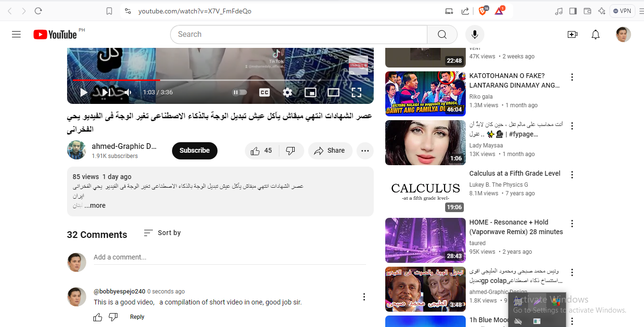Like the comment by @bobbyespejo240
This screenshot has height=327, width=644.
click(x=98, y=317)
